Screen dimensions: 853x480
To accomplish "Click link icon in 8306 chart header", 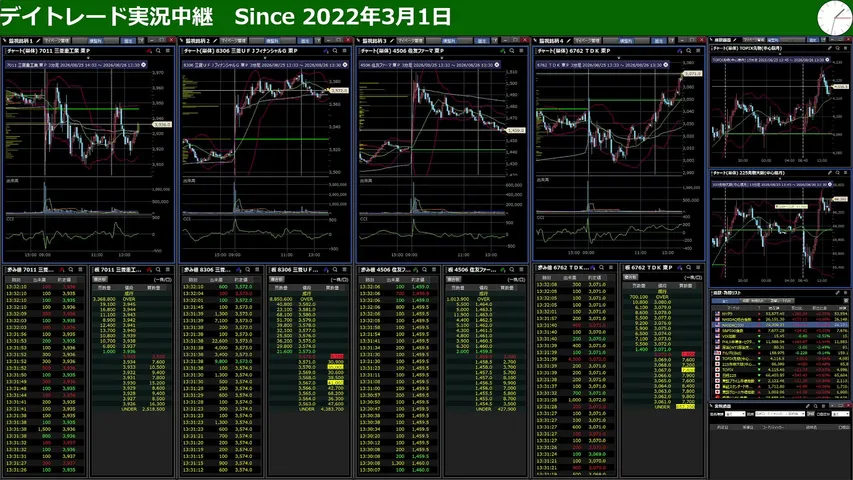I will (325, 51).
